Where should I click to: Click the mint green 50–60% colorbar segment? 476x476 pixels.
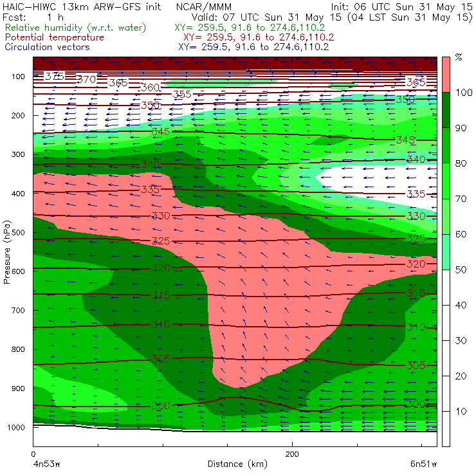(446, 252)
